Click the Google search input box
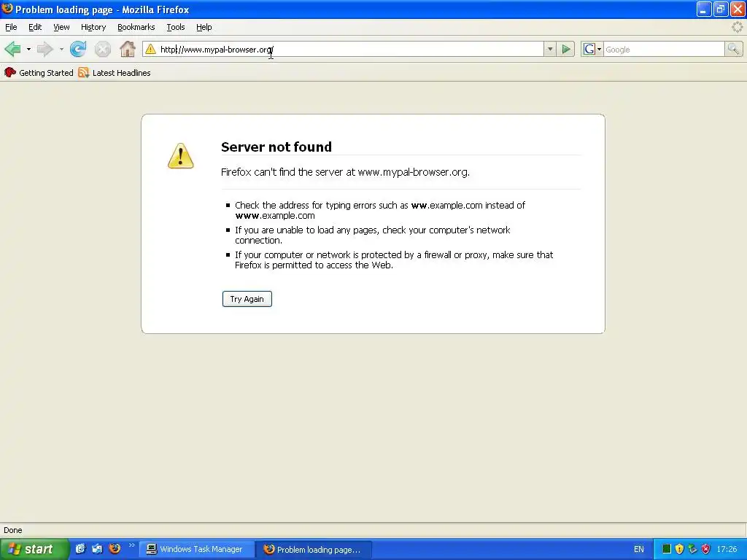747x560 pixels. (x=664, y=49)
